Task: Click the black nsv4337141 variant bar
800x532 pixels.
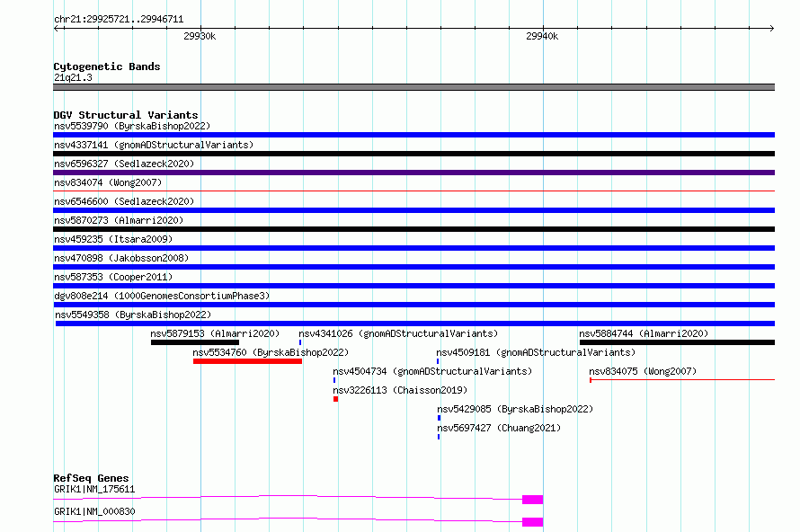Action: 413,154
